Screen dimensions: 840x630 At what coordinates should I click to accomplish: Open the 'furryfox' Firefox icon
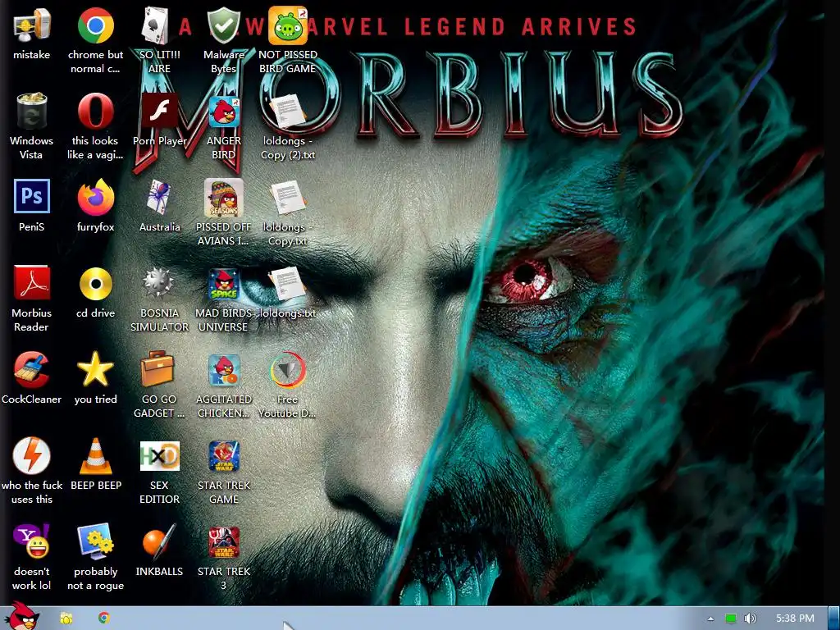(x=95, y=197)
